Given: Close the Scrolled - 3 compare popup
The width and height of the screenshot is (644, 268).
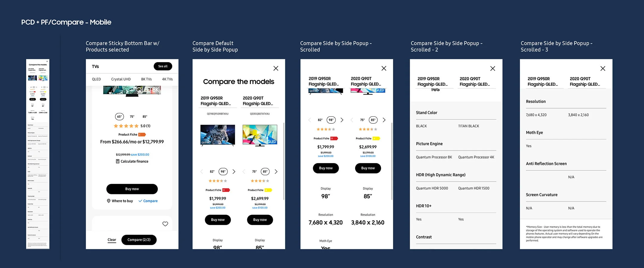Looking at the screenshot, I should pyautogui.click(x=603, y=69).
